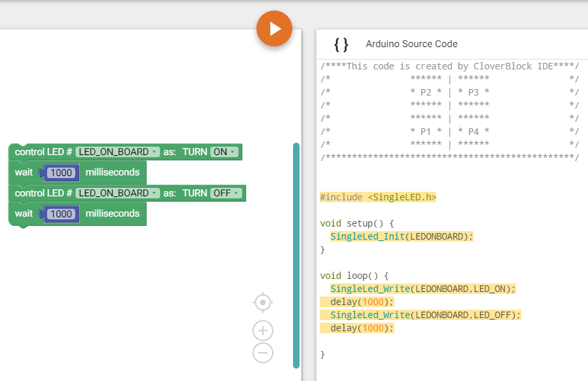Click the P1 | P4 comment line
This screenshot has width=588, height=381.
[x=449, y=132]
